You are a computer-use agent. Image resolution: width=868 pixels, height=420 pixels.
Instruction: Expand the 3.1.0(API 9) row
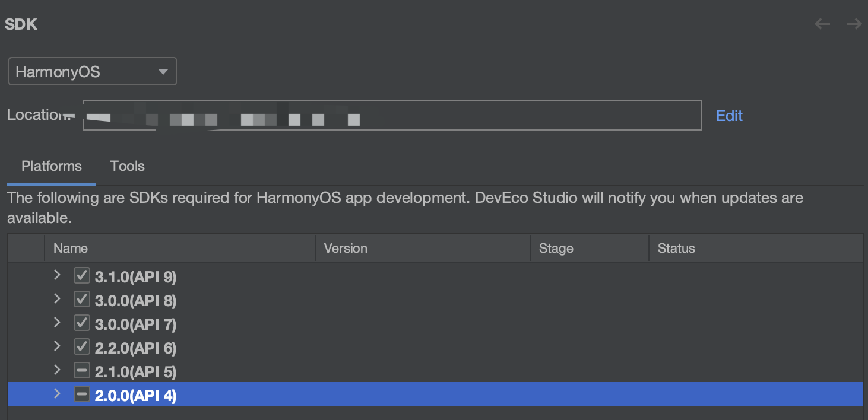point(57,275)
